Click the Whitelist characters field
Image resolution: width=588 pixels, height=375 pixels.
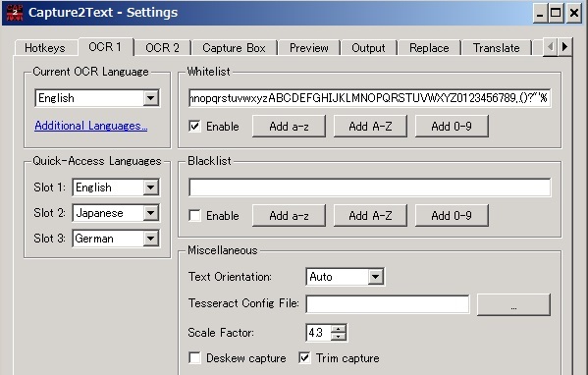pyautogui.click(x=369, y=98)
